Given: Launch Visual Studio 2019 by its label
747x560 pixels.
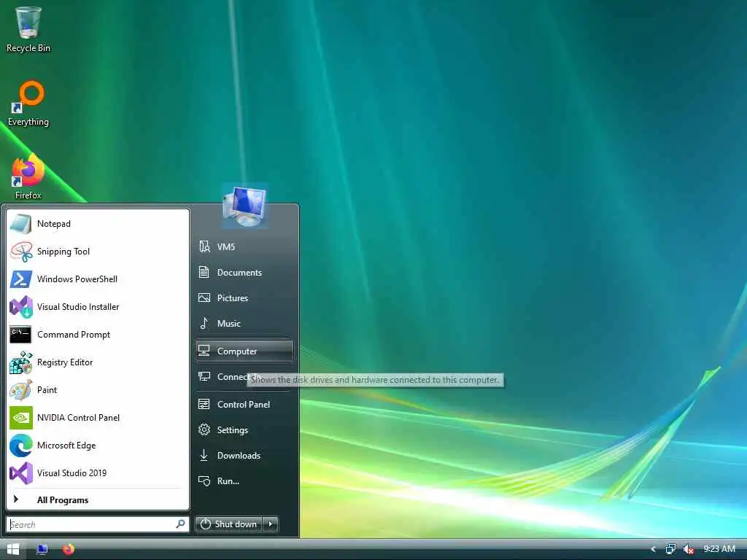Looking at the screenshot, I should coord(72,472).
